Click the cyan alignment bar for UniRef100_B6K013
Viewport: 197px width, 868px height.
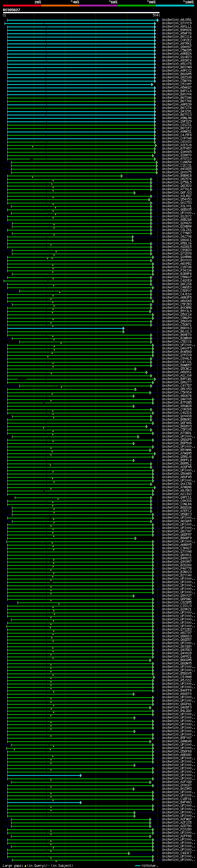tap(66, 328)
